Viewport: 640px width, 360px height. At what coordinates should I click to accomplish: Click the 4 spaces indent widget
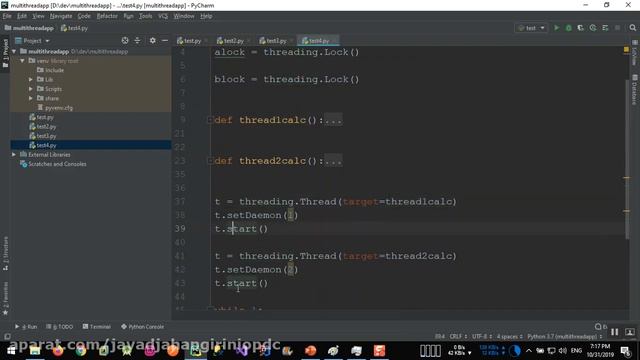click(509, 337)
